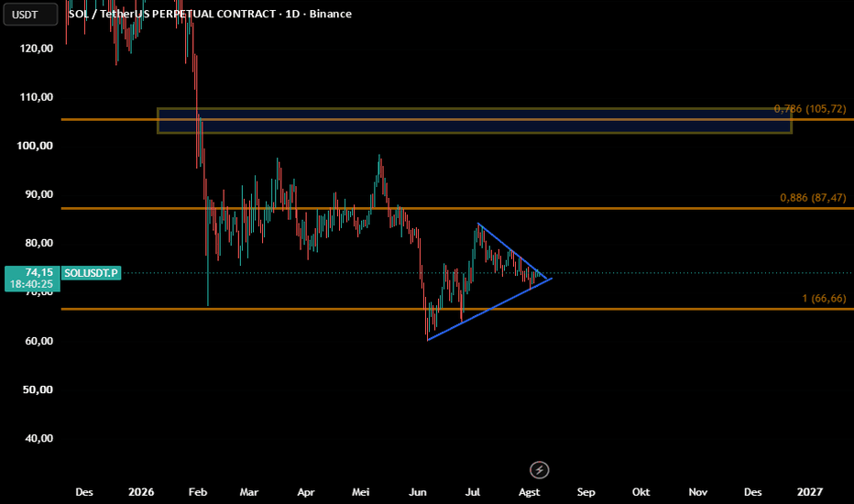Click the countdown timer 18:40:25

click(31, 284)
